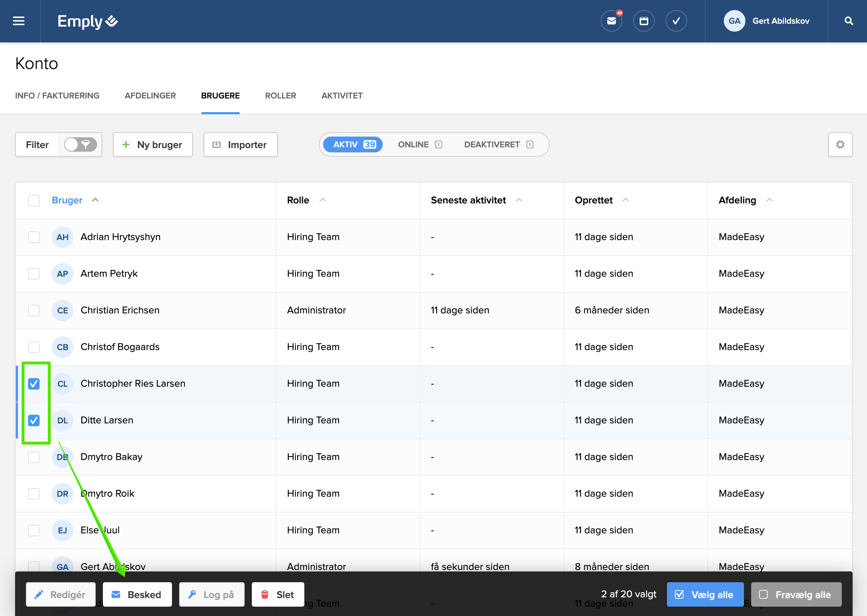Click the Emply logo
The height and width of the screenshot is (616, 867).
click(87, 21)
